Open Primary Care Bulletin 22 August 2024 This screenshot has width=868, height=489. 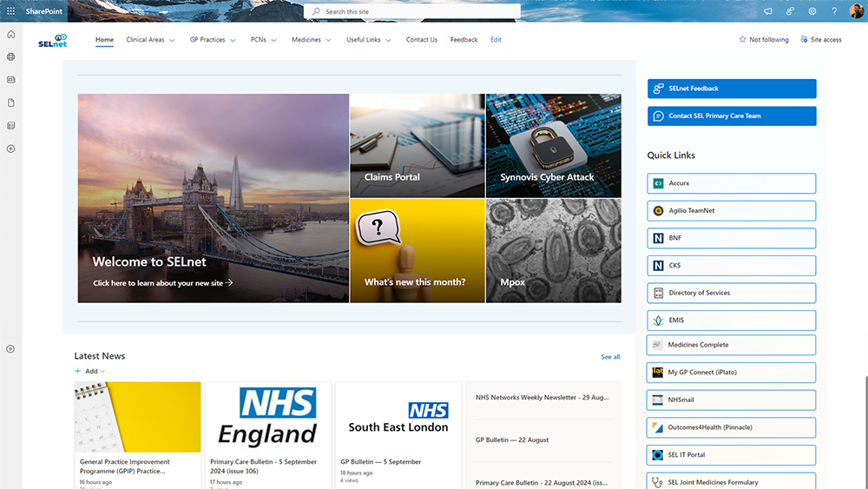(x=542, y=482)
